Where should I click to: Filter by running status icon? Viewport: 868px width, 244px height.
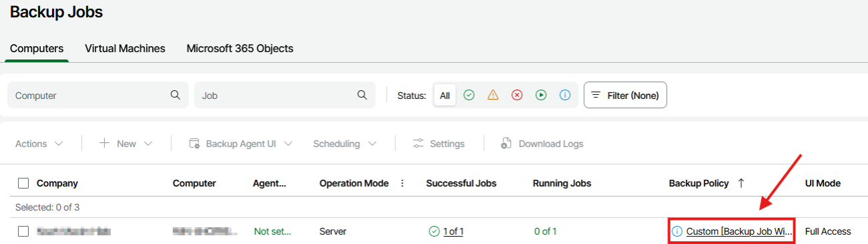(541, 96)
